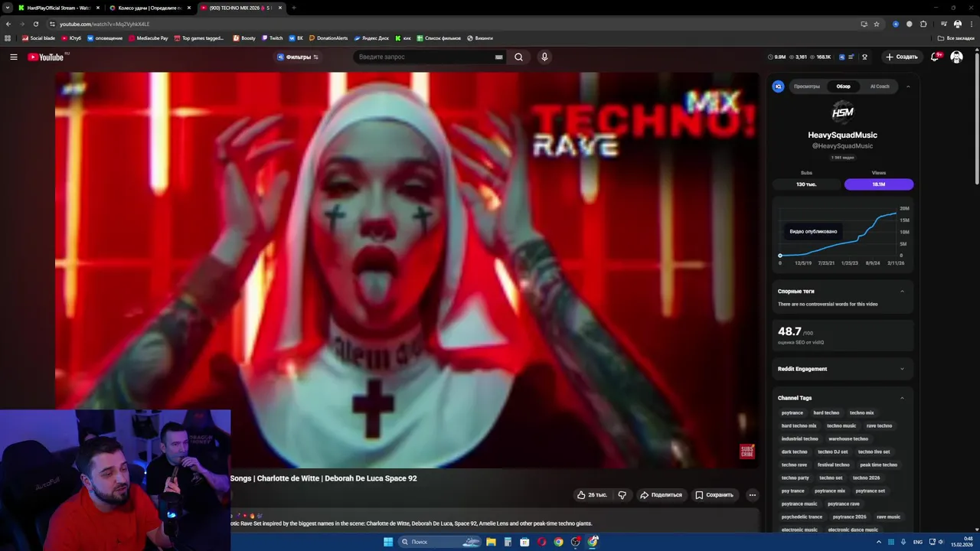Collapse the Спорные теги section
The width and height of the screenshot is (980, 551).
click(902, 292)
